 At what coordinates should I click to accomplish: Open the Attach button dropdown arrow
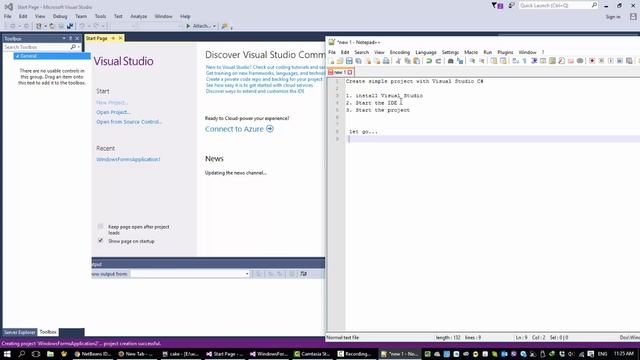coord(214,26)
